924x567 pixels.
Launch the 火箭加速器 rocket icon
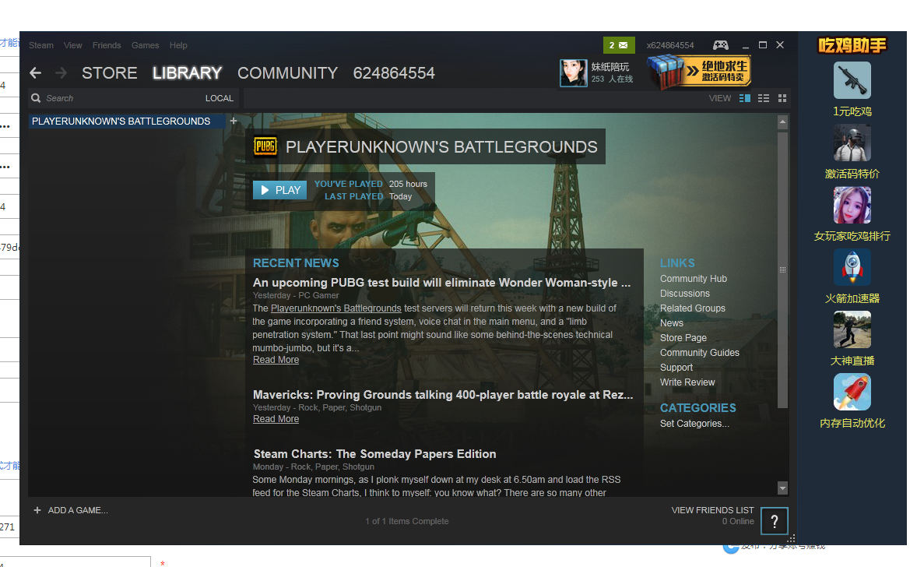[x=852, y=268]
